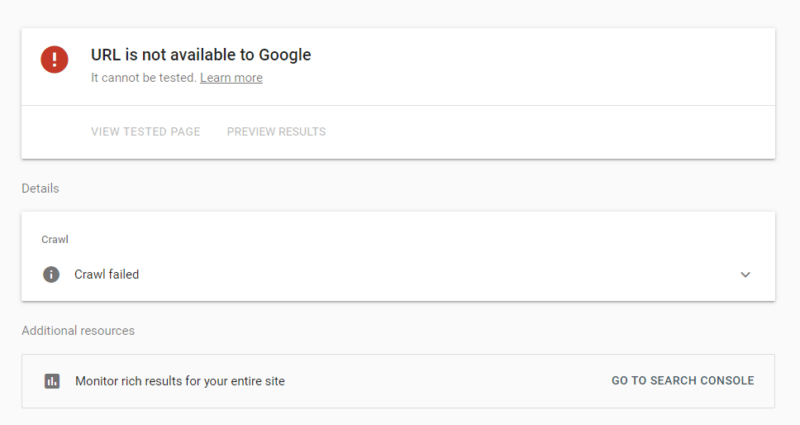Click the divider line above View Tested Page
The width and height of the screenshot is (800, 425).
point(400,105)
